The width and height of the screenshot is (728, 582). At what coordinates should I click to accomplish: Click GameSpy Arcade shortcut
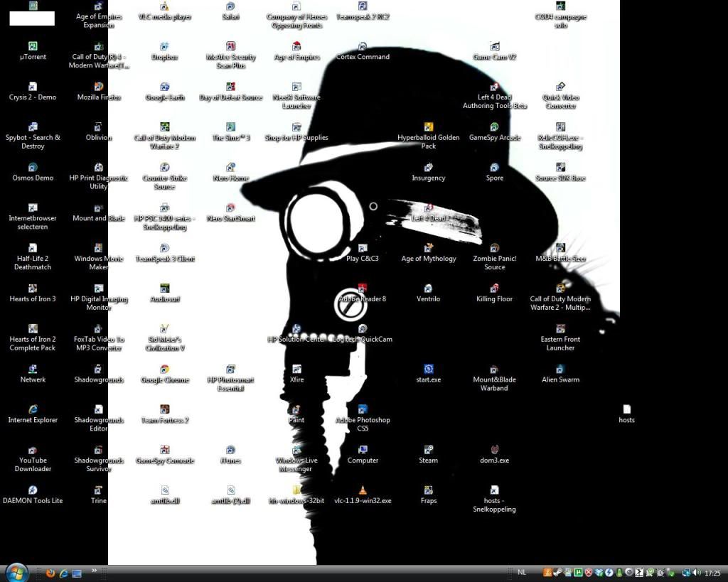[495, 131]
